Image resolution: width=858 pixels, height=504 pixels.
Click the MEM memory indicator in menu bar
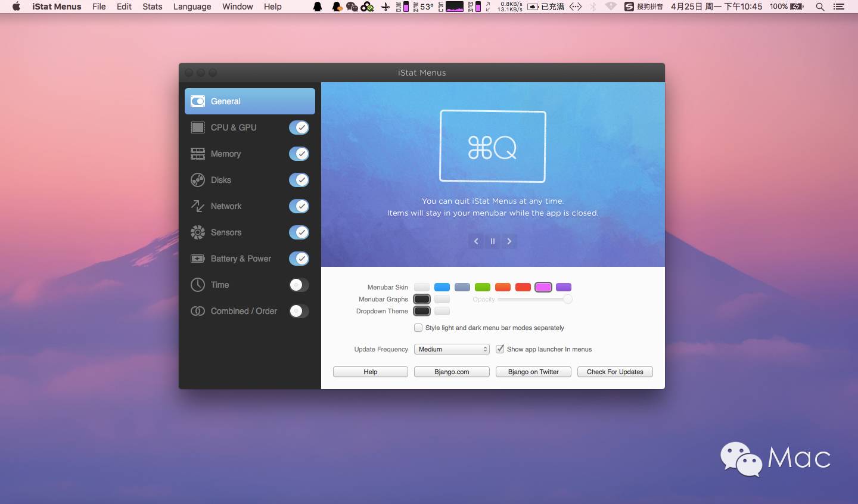click(474, 7)
